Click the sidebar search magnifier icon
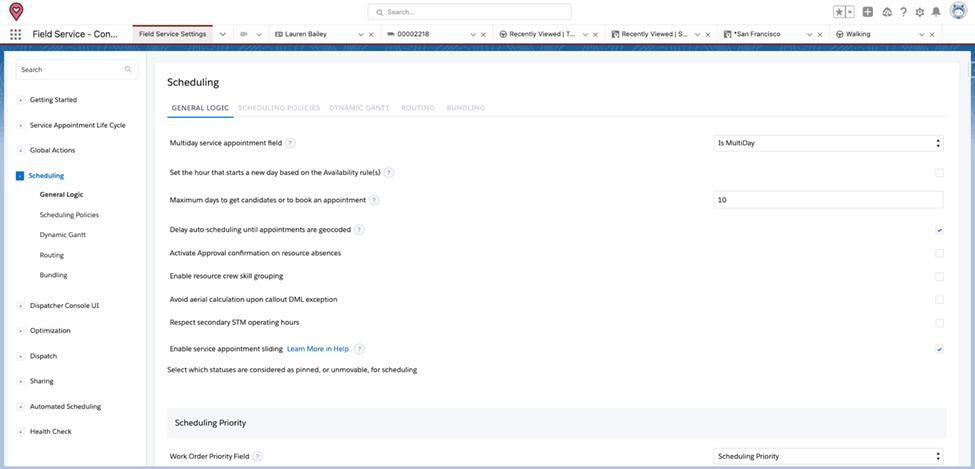Screen dimensions: 975x469 tap(128, 70)
